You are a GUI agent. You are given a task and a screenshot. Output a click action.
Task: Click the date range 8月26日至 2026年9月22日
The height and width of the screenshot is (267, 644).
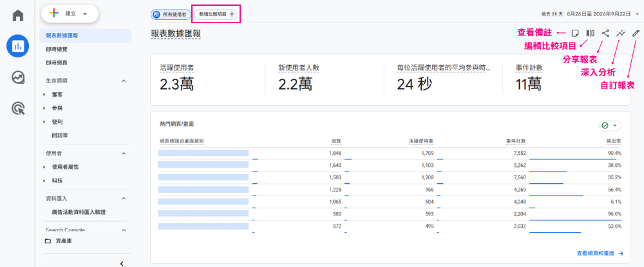pos(598,14)
